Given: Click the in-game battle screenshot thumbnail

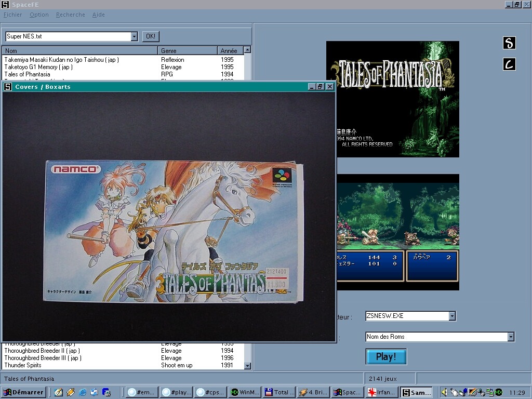Looking at the screenshot, I should coord(397,232).
